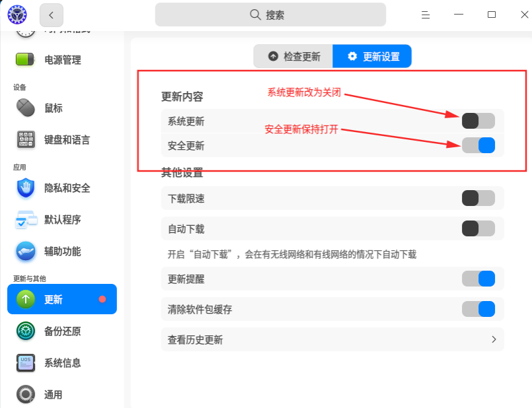The width and height of the screenshot is (532, 408).
Task: Maximize the settings window
Action: 492,15
